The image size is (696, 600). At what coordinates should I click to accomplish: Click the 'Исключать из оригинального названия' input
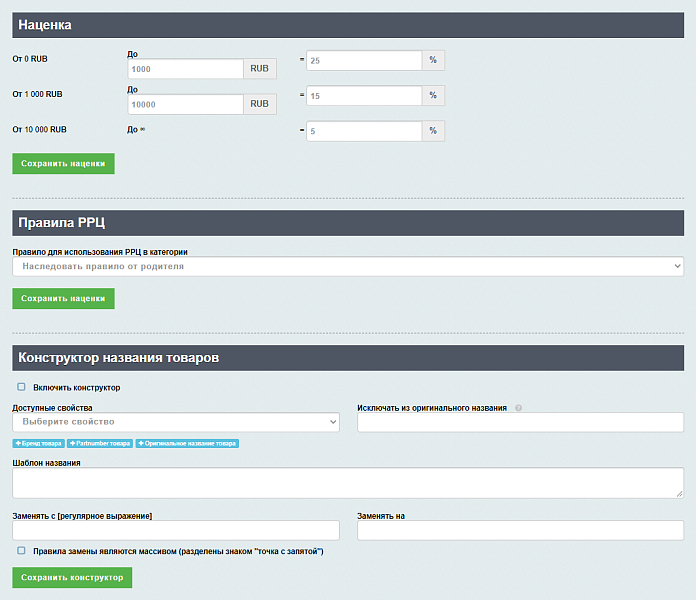(x=520, y=422)
